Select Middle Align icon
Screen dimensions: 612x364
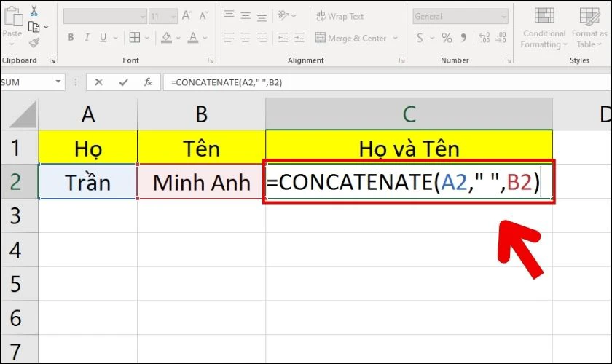(246, 15)
